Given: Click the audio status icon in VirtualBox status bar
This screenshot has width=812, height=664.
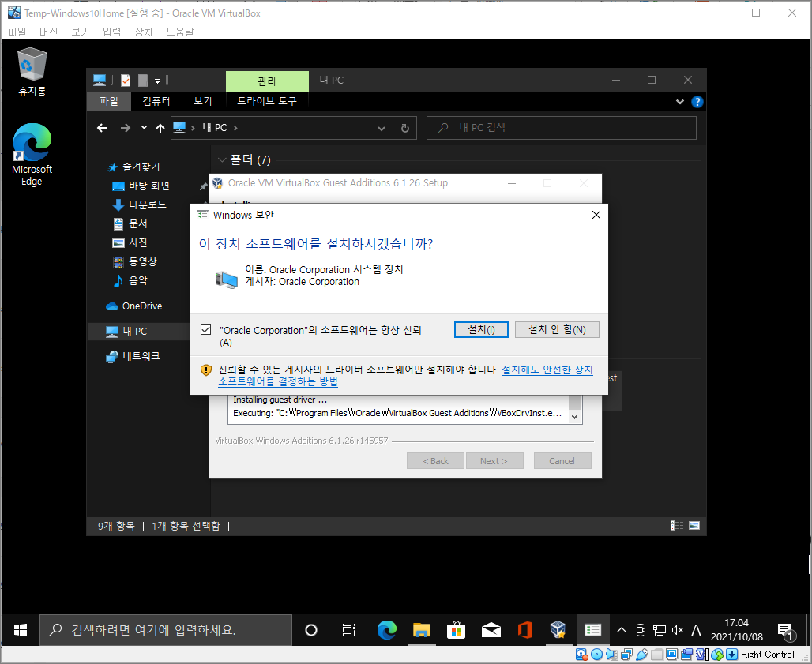Looking at the screenshot, I should (x=611, y=655).
